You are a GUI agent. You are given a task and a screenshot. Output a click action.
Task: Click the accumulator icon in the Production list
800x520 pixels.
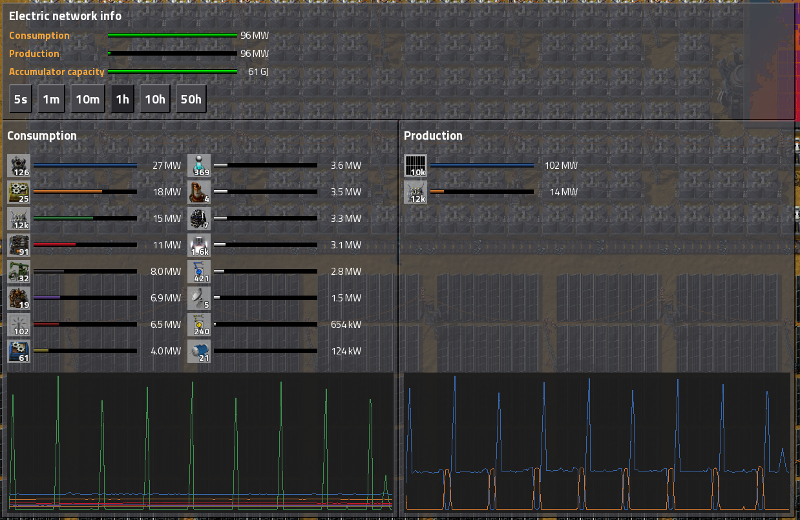point(416,191)
